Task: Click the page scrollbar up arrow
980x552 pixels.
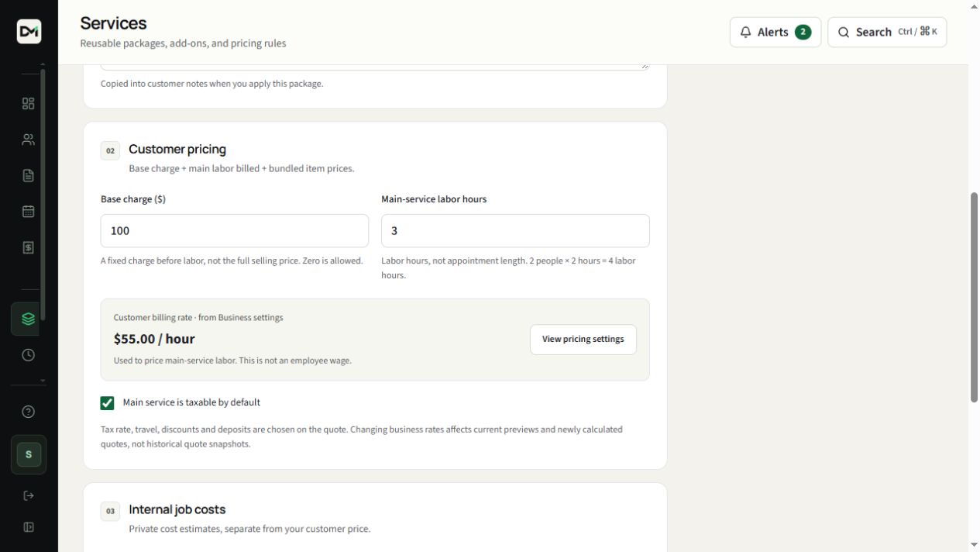Action: (x=974, y=6)
